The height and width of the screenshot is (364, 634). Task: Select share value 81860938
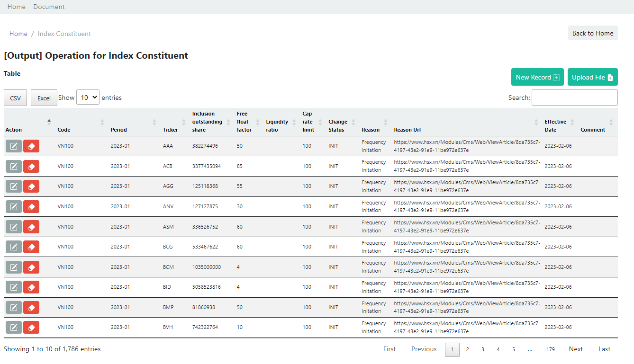point(204,307)
